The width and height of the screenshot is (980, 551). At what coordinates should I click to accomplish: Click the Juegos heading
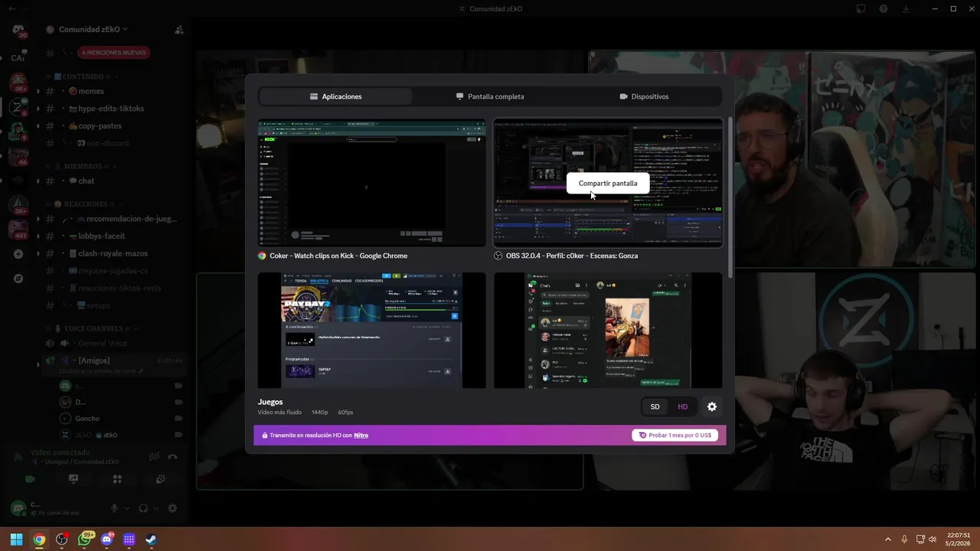click(270, 402)
